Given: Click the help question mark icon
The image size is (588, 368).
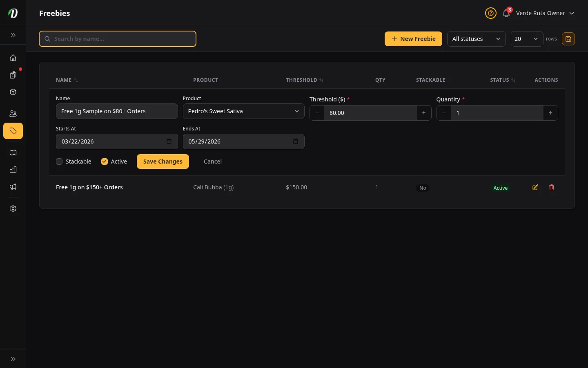Looking at the screenshot, I should (491, 13).
